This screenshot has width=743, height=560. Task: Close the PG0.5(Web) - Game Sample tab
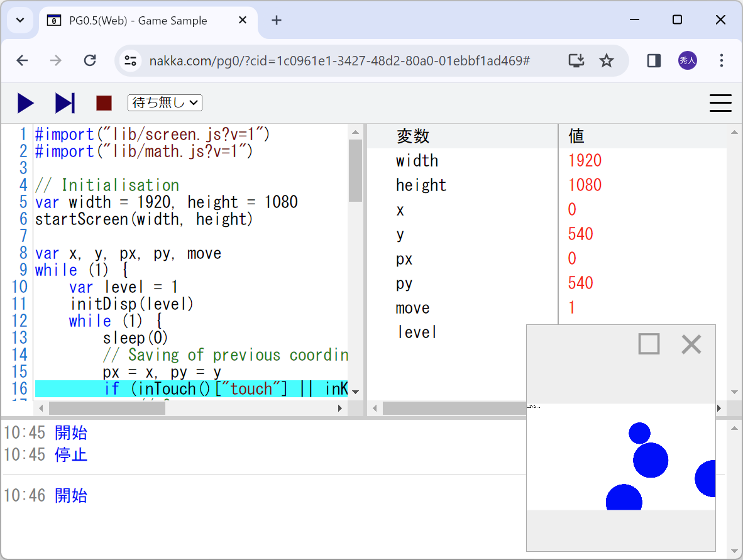(x=242, y=20)
